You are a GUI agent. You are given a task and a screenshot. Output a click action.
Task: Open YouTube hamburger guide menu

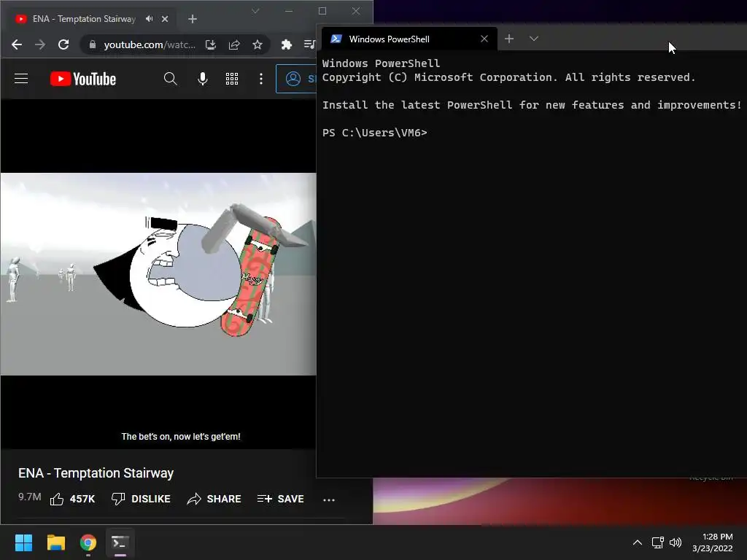click(x=21, y=79)
